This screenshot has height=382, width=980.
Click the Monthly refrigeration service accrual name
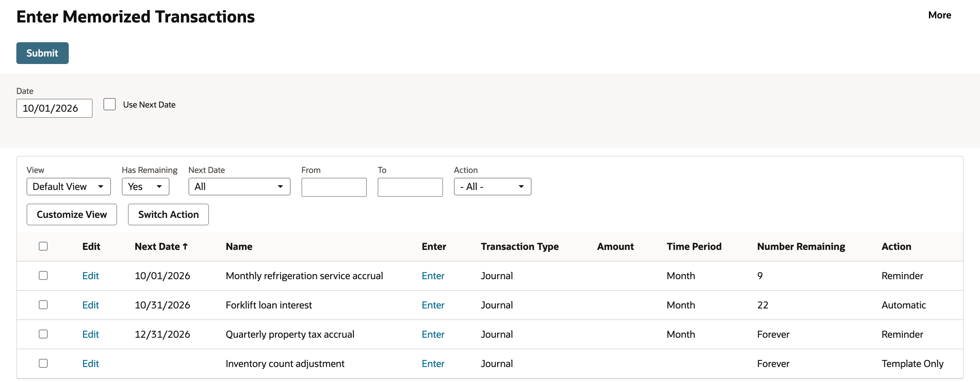click(x=304, y=276)
